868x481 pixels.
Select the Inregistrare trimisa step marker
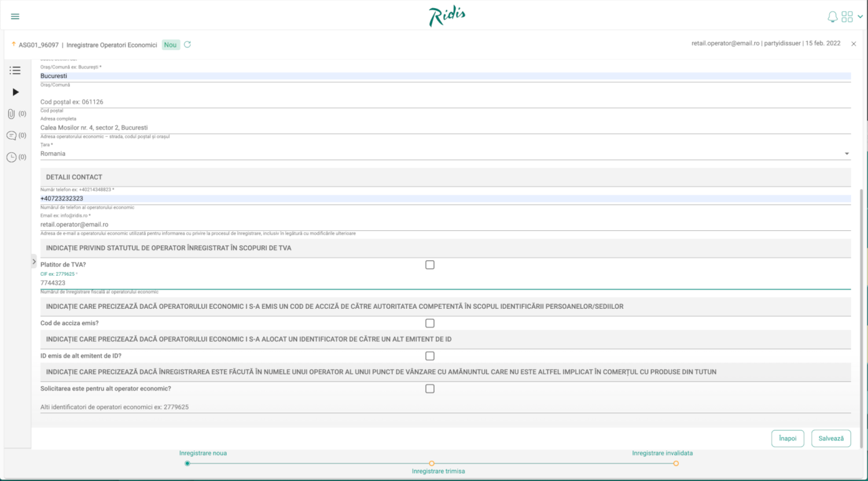point(432,463)
